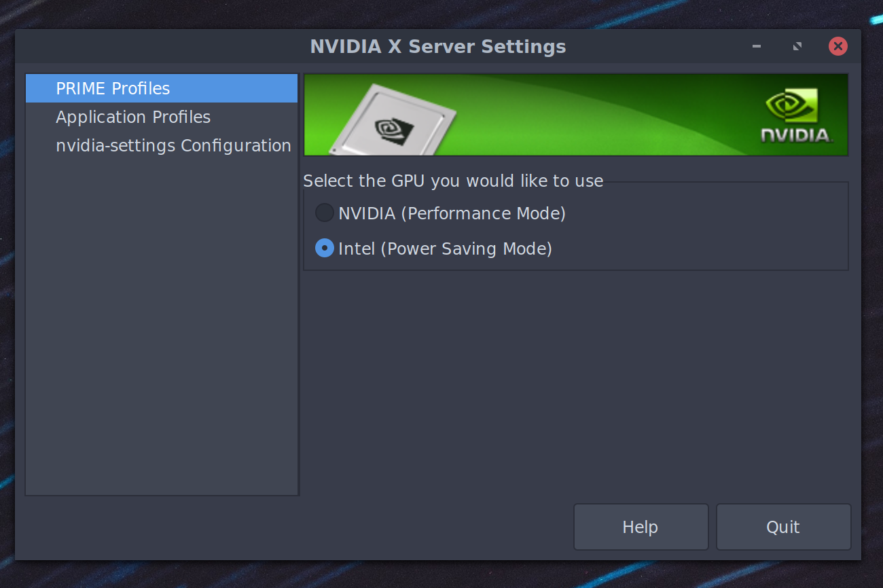Select the PRIME Profiles sidebar entry

coord(113,88)
